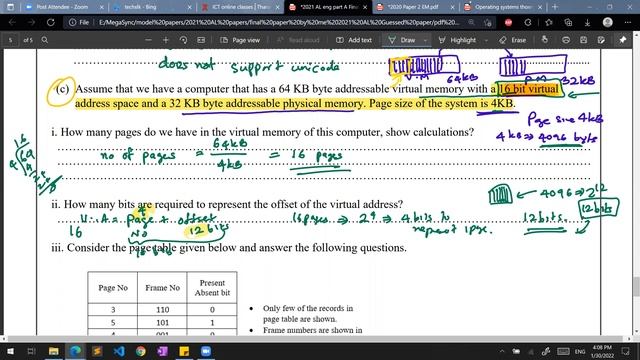Image resolution: width=640 pixels, height=360 pixels.
Task: Open the refresh-style extension icon
Action: [x=528, y=23]
